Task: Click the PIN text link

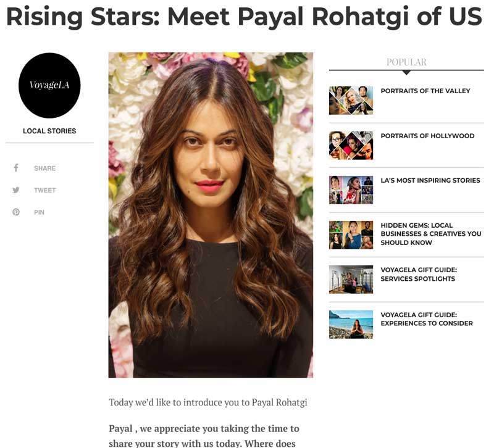Action: coord(39,212)
